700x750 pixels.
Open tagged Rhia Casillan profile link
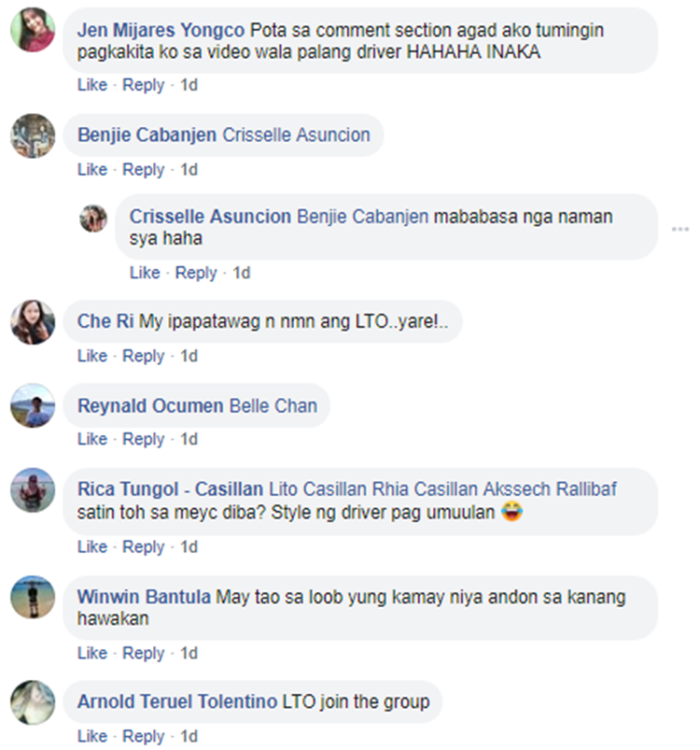tap(425, 489)
